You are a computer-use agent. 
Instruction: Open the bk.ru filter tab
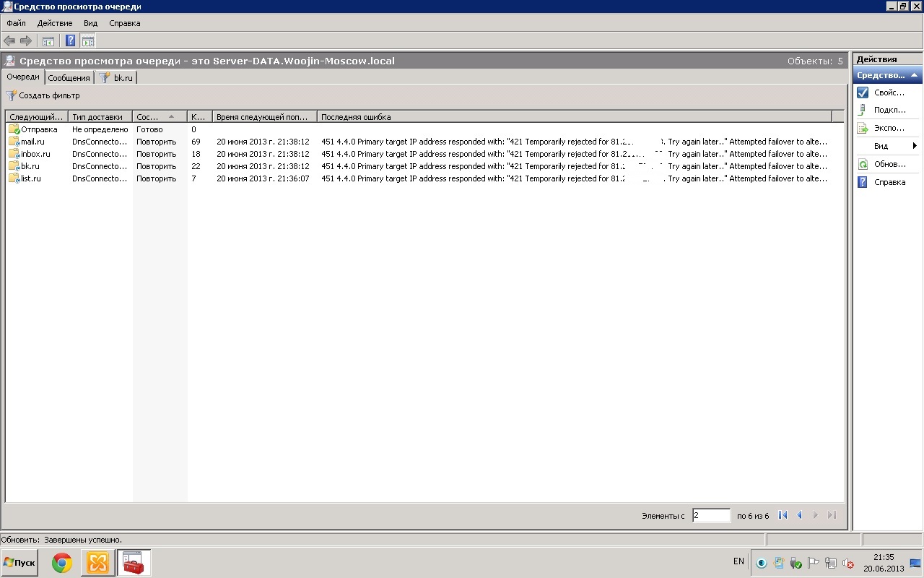[116, 78]
